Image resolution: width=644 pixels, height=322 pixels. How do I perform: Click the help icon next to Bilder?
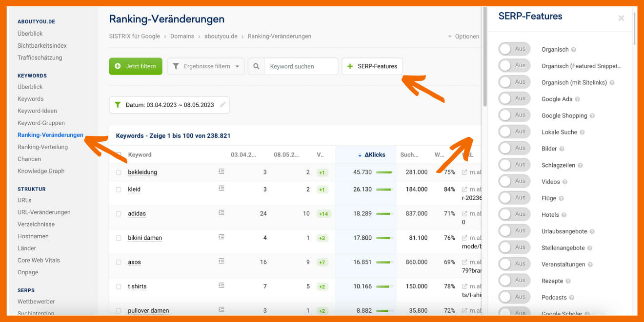562,149
